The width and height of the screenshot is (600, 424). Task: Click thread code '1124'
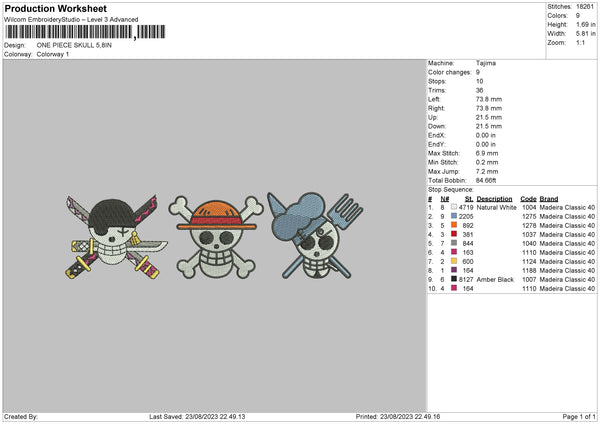coord(529,261)
